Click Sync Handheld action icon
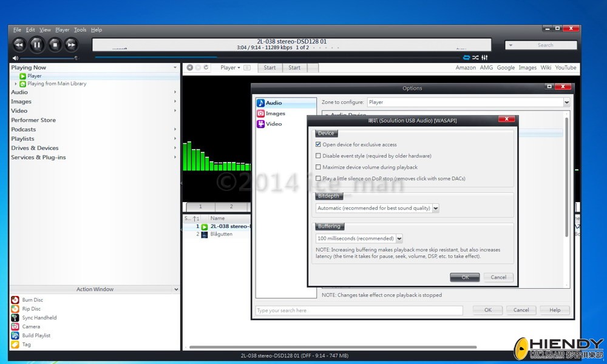Viewport: 607px width, 364px height. pyautogui.click(x=15, y=317)
